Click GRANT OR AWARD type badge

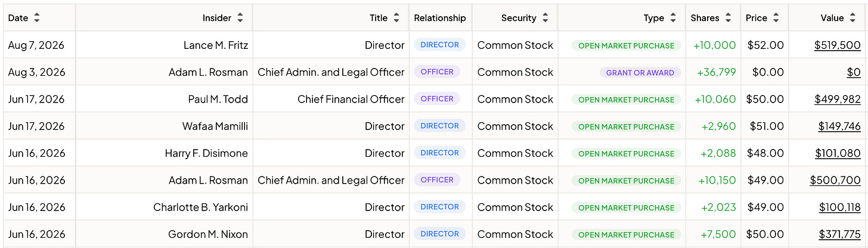(x=640, y=73)
